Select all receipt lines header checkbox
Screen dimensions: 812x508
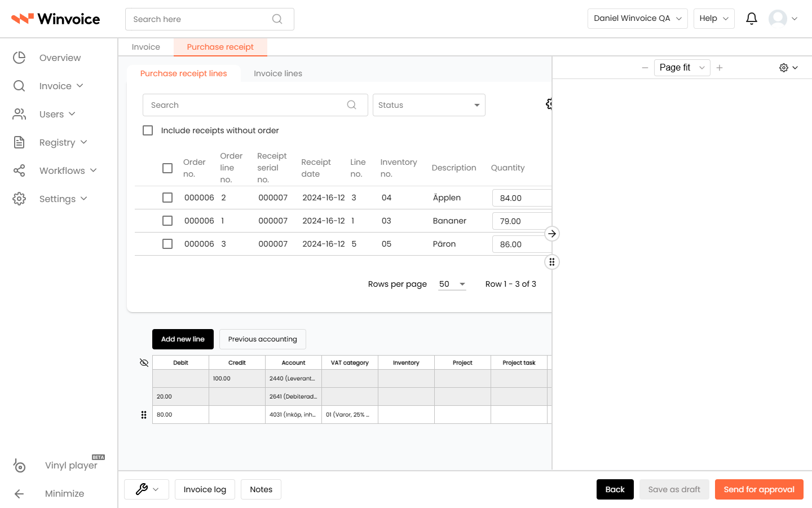(167, 168)
